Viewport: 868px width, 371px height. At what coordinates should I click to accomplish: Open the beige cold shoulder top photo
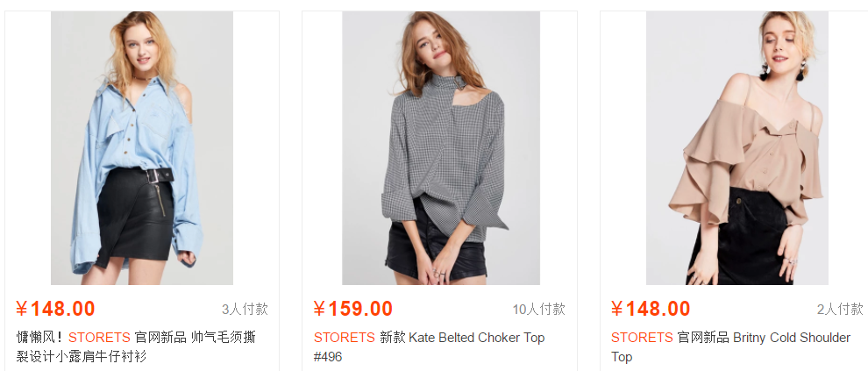click(736, 148)
